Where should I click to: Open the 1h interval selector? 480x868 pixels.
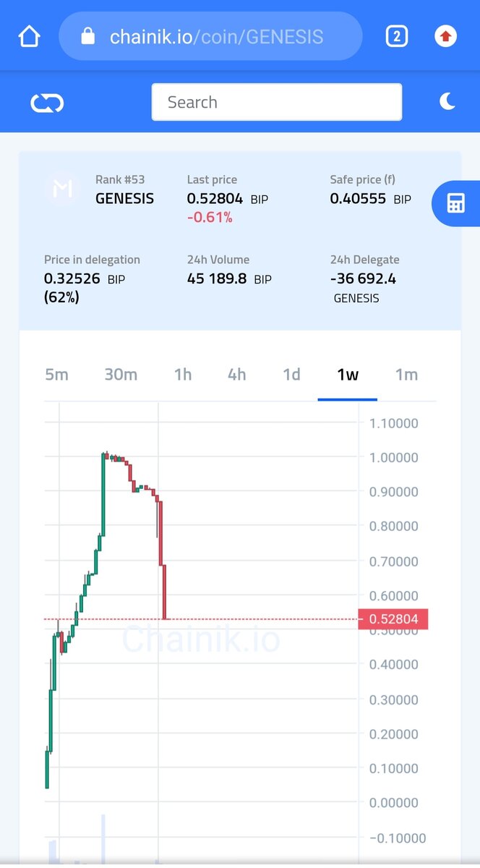[183, 375]
